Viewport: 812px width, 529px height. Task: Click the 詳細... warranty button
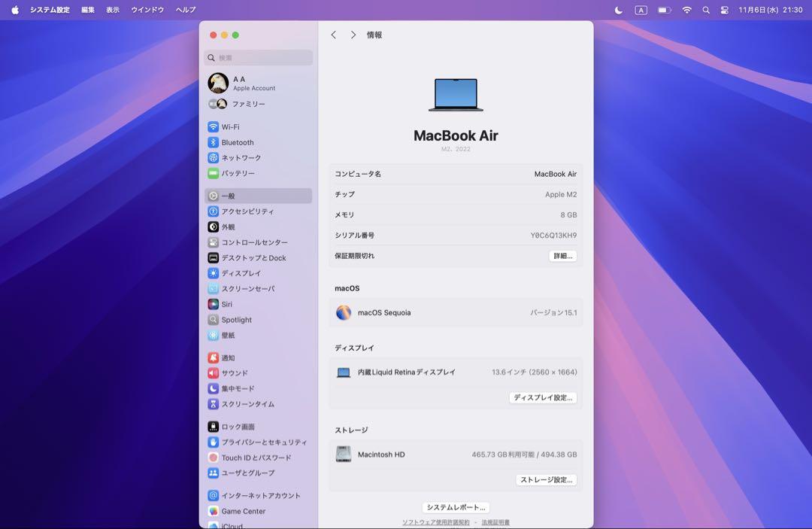pyautogui.click(x=563, y=256)
